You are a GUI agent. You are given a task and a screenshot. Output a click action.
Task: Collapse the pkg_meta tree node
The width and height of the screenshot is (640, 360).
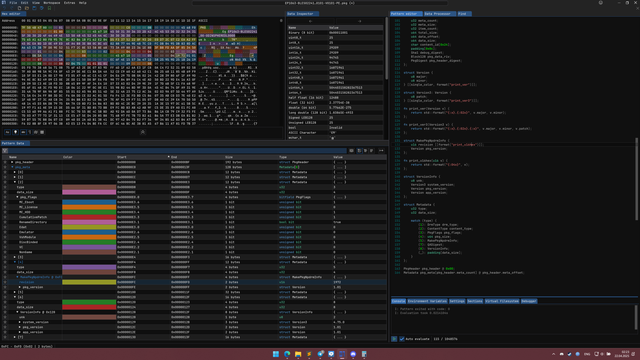coord(12,167)
